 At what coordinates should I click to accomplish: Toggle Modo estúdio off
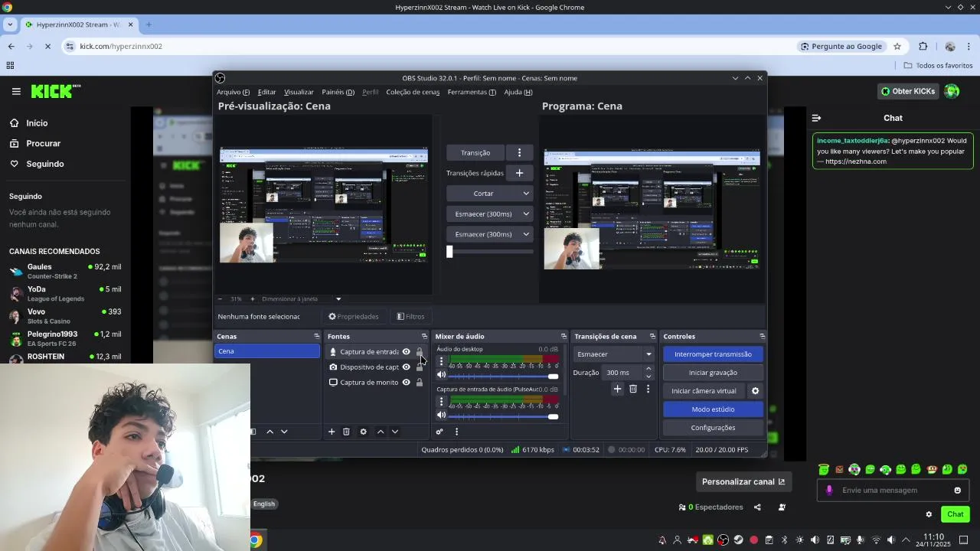click(713, 409)
